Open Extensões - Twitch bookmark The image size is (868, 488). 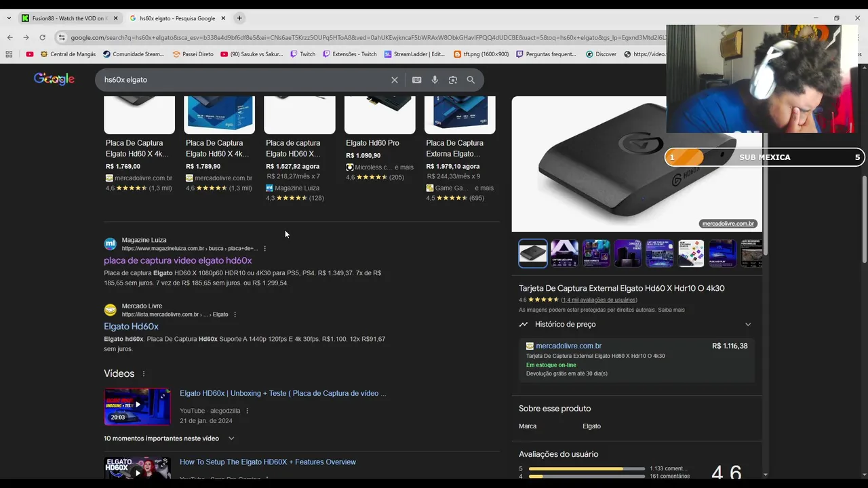click(350, 54)
